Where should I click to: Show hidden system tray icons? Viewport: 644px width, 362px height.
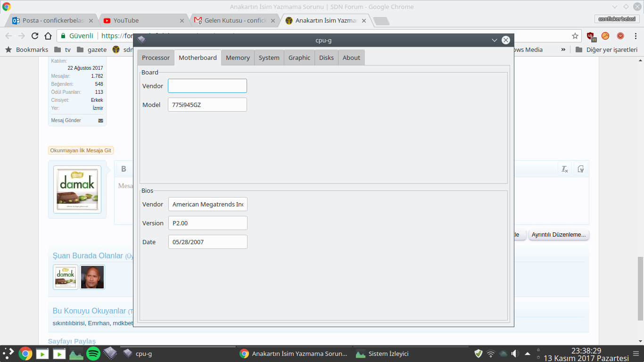[x=527, y=354]
